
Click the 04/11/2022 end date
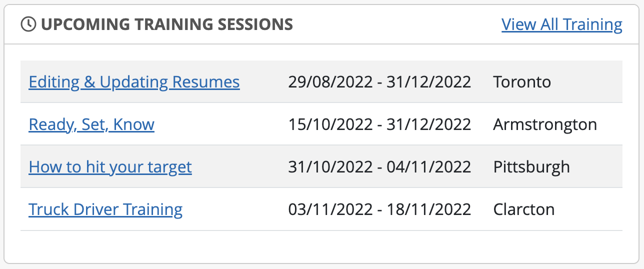pyautogui.click(x=429, y=166)
